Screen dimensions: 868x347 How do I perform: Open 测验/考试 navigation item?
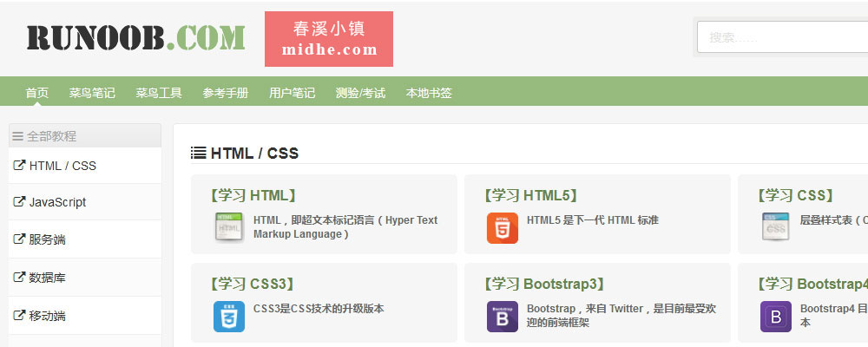pos(360,93)
